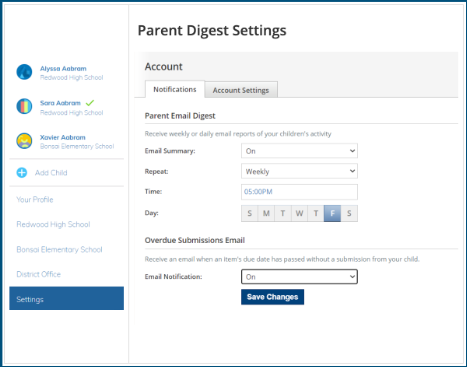467x367 pixels.
Task: Click the Time label
Action: tap(153, 192)
